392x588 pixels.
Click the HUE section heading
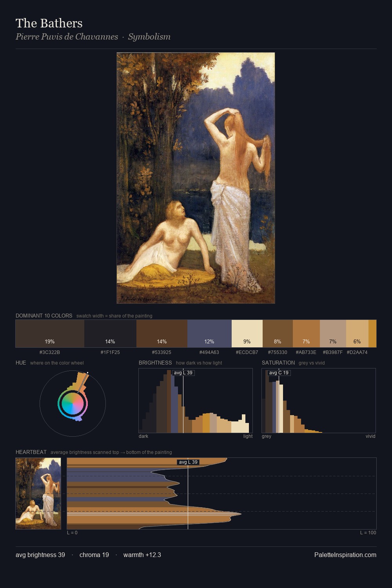[x=21, y=363]
